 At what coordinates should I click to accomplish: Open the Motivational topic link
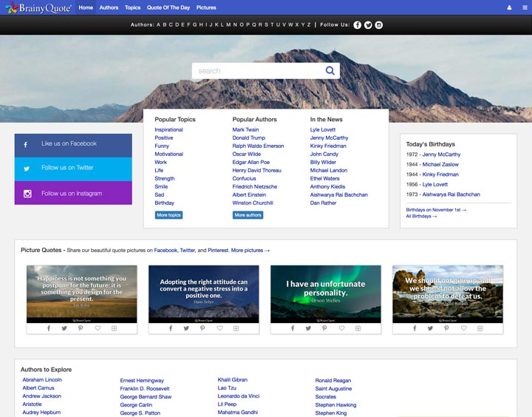(x=169, y=155)
